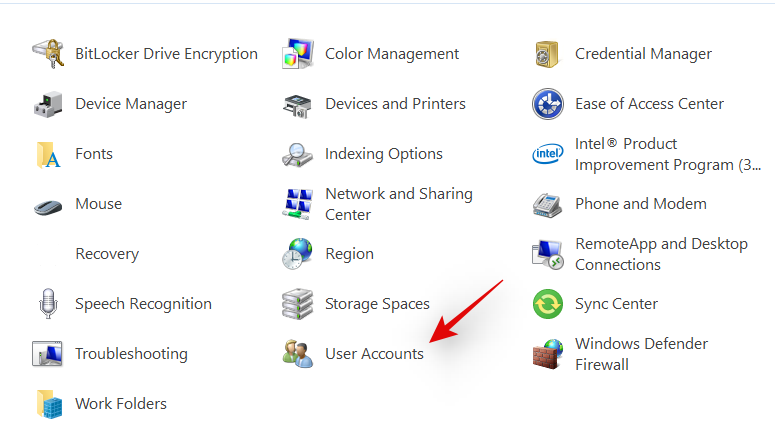Open the Devices and Printers icon

point(298,104)
